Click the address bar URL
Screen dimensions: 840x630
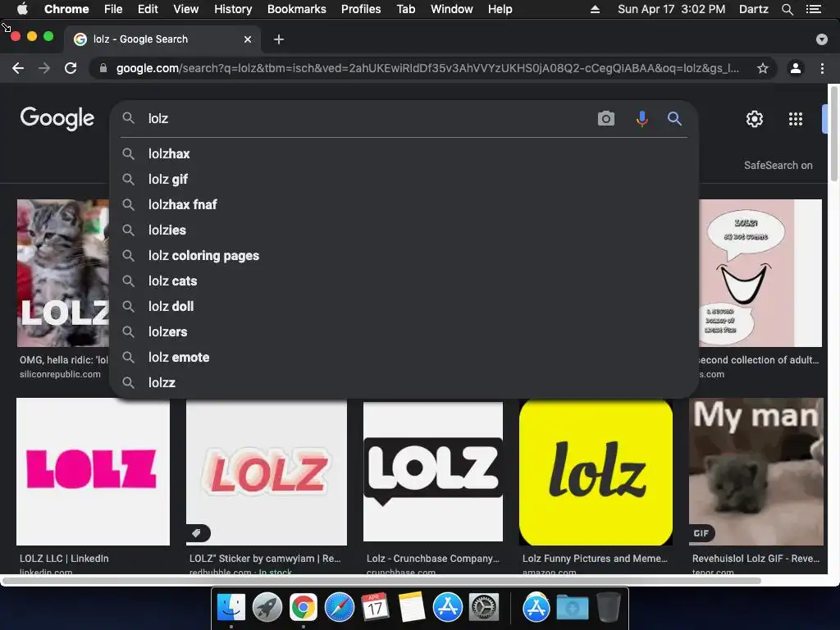[427, 68]
